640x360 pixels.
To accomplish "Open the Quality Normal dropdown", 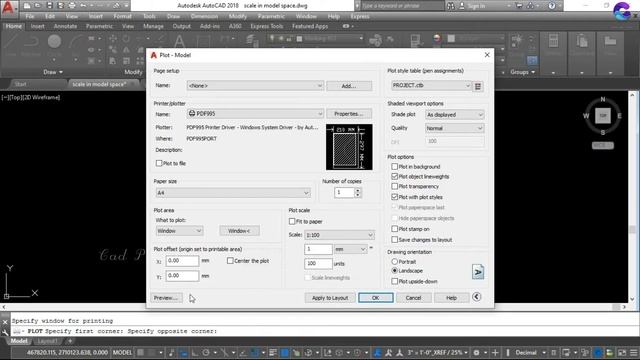I will pos(454,128).
